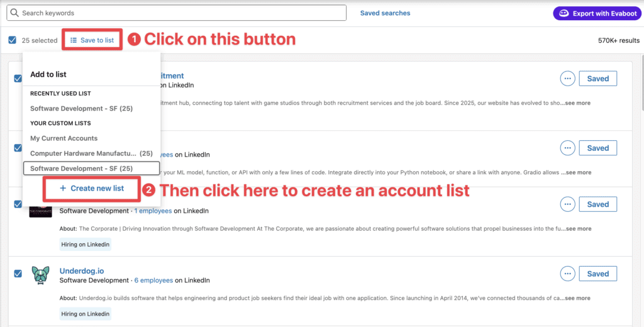
Task: Click the search magnifier icon
Action: tap(14, 13)
